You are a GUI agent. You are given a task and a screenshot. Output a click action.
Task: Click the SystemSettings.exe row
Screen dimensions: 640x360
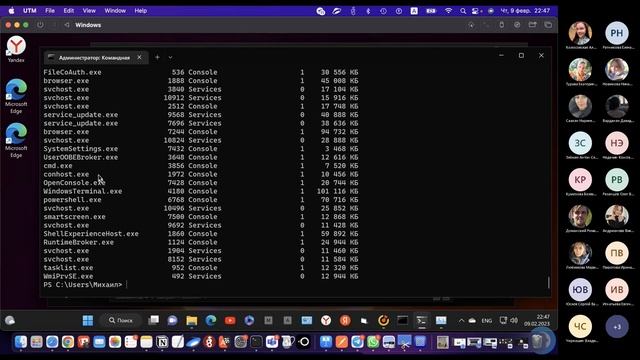[x=201, y=149]
